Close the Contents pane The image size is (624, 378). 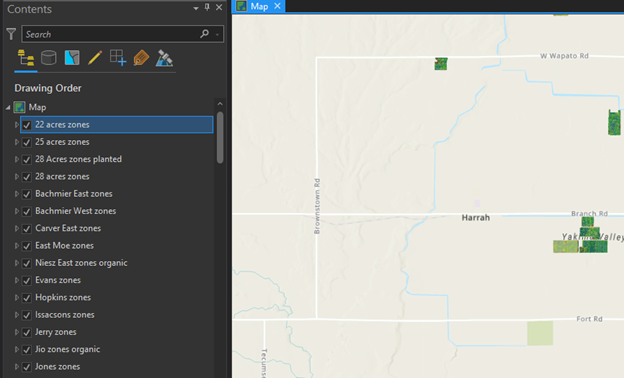point(219,7)
